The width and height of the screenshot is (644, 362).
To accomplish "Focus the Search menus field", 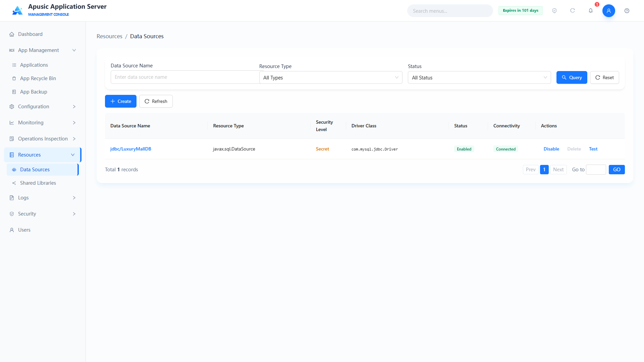I will (450, 11).
